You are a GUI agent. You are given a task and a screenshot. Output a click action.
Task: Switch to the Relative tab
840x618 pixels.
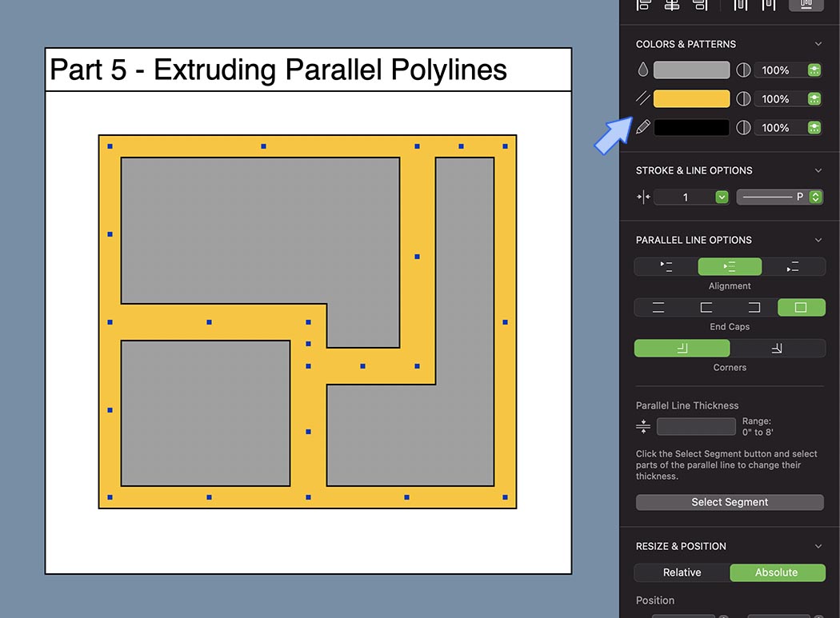pos(681,572)
